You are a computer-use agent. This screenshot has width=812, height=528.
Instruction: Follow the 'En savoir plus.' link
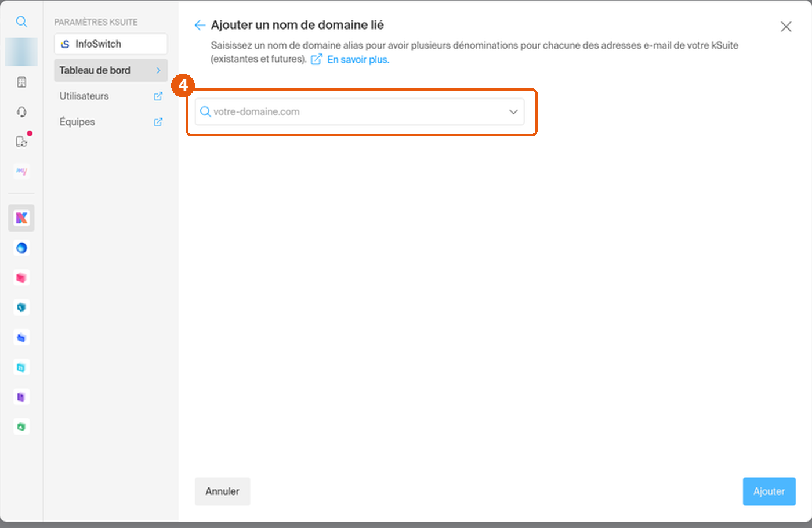(358, 59)
